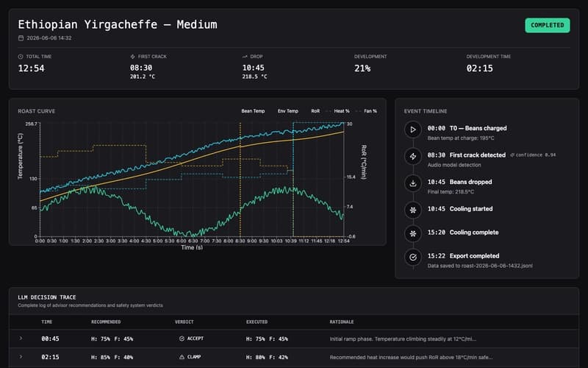Click the ACCEPT verdict icon in 00:45 row
This screenshot has width=588, height=368.
tap(182, 339)
